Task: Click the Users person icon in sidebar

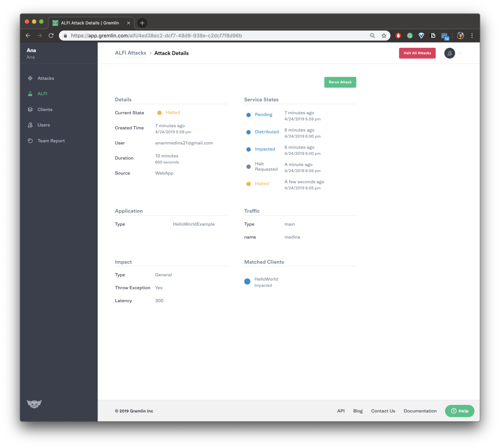Action: [x=30, y=125]
